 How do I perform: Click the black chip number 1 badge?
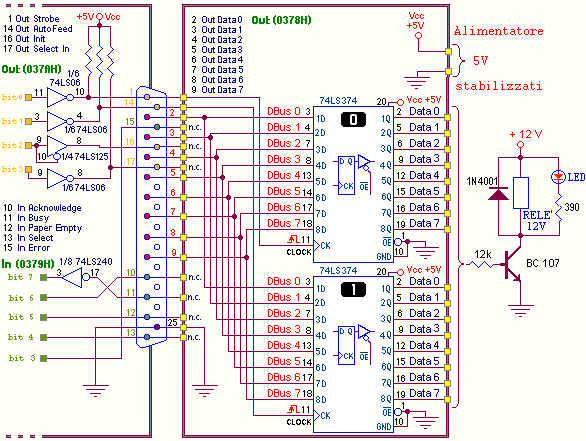353,290
